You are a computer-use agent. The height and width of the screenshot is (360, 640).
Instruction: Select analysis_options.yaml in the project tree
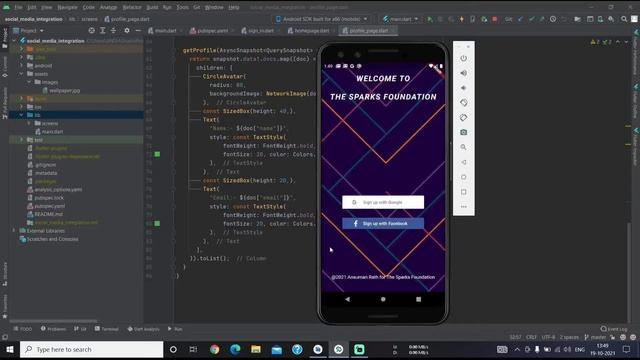[x=55, y=190]
